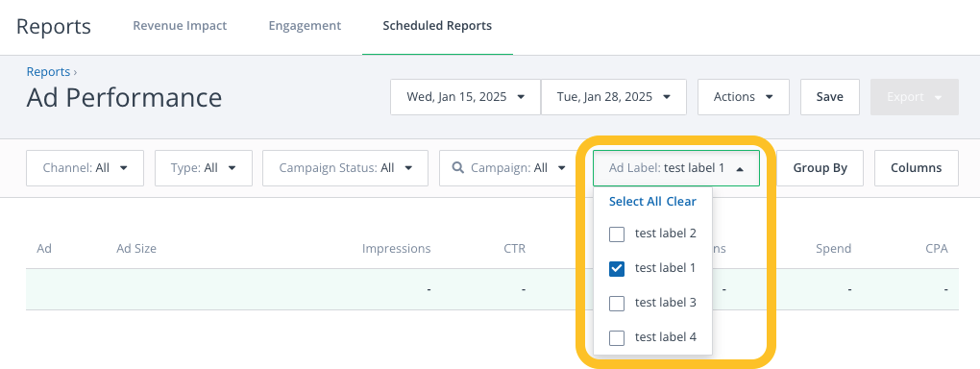The height and width of the screenshot is (369, 980).
Task: Click Clear in Ad Label list
Action: (x=681, y=202)
